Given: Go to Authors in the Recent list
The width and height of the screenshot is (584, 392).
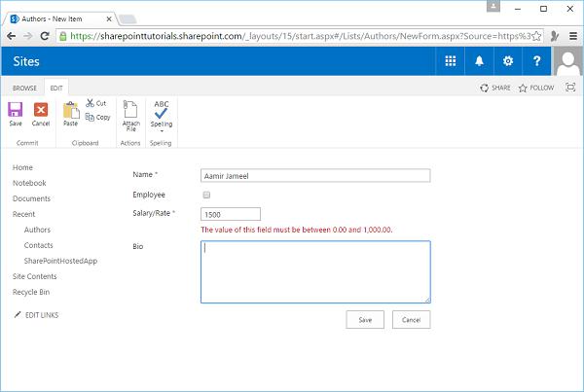Looking at the screenshot, I should pyautogui.click(x=37, y=230).
